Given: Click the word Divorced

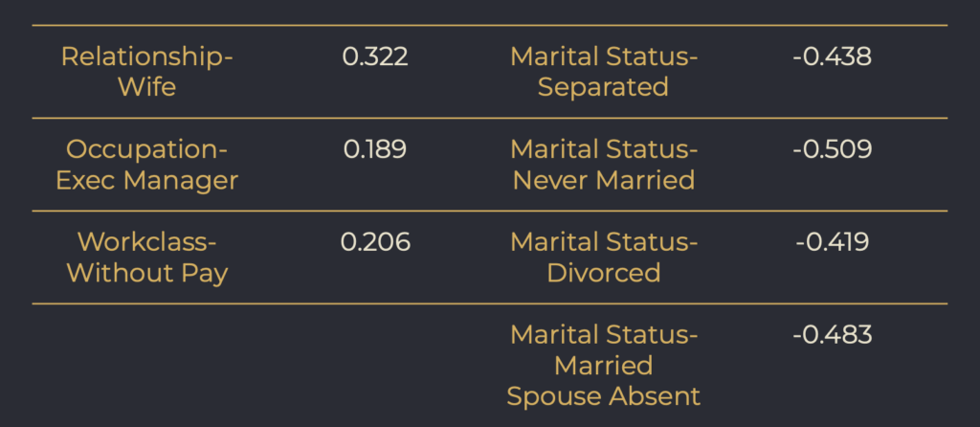Looking at the screenshot, I should [x=604, y=273].
